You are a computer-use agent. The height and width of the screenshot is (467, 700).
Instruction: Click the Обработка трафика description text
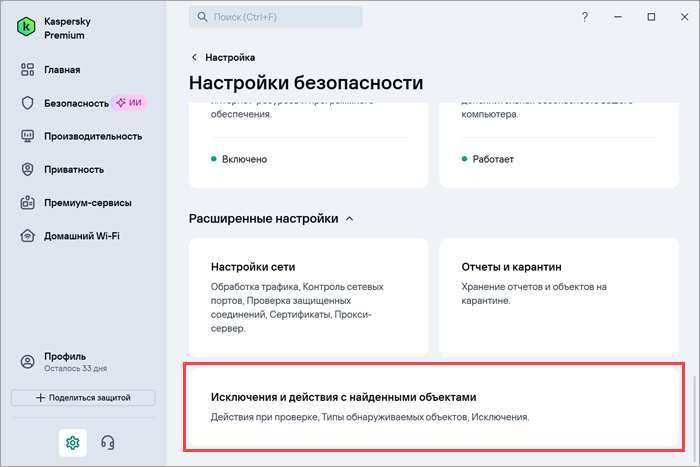(x=297, y=307)
